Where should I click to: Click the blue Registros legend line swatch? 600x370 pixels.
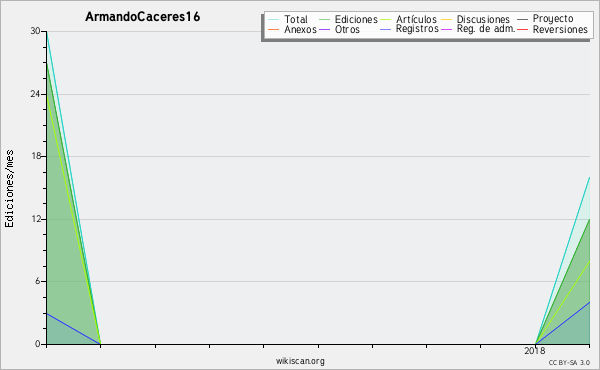tap(385, 29)
